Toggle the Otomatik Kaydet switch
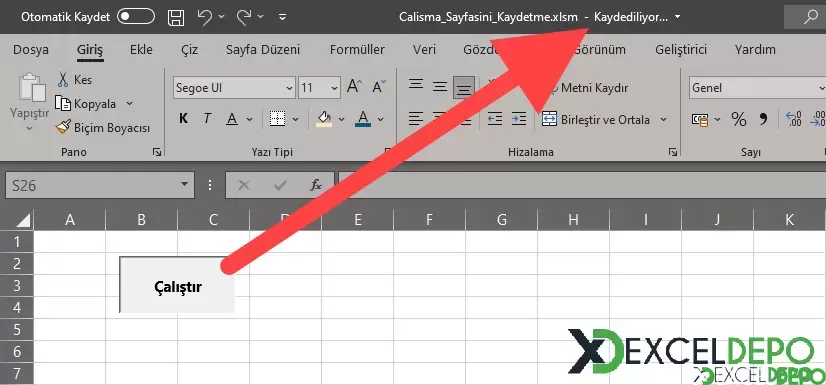 click(x=136, y=17)
